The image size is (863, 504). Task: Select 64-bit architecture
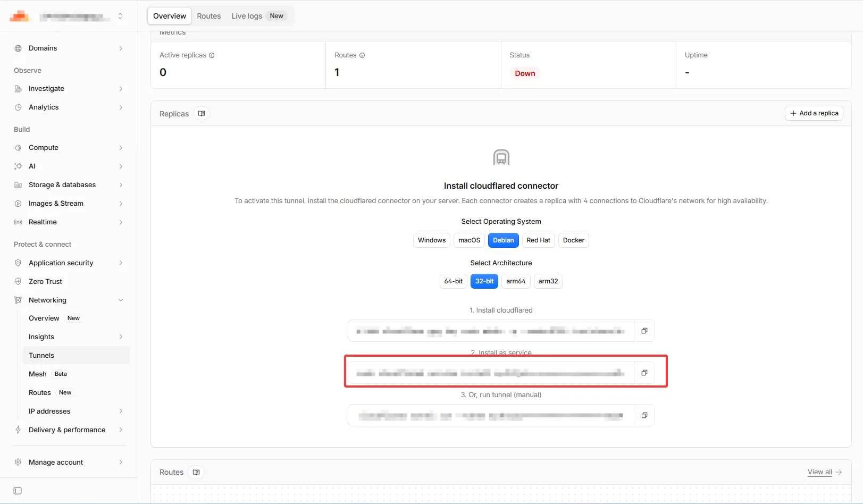pyautogui.click(x=454, y=281)
